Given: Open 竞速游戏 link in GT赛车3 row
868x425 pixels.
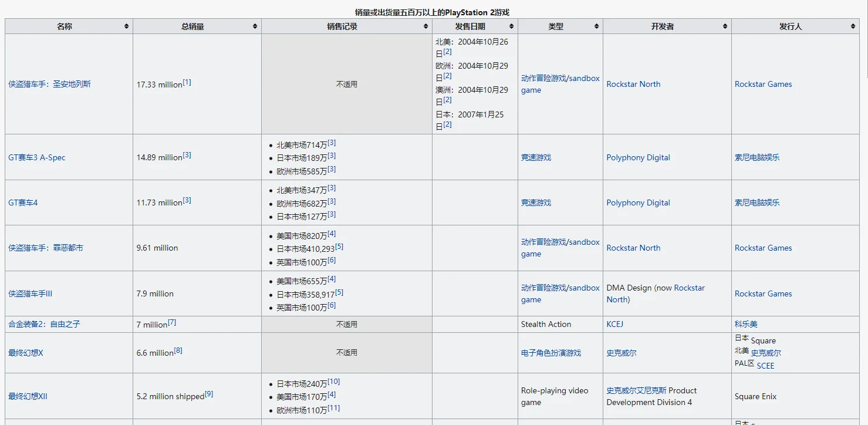Looking at the screenshot, I should (x=536, y=157).
